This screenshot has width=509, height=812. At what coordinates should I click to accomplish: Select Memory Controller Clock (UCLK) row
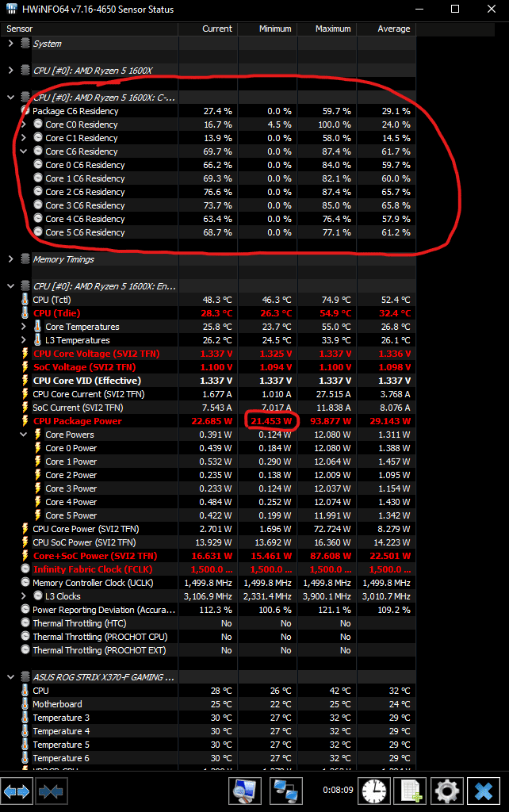click(x=209, y=582)
